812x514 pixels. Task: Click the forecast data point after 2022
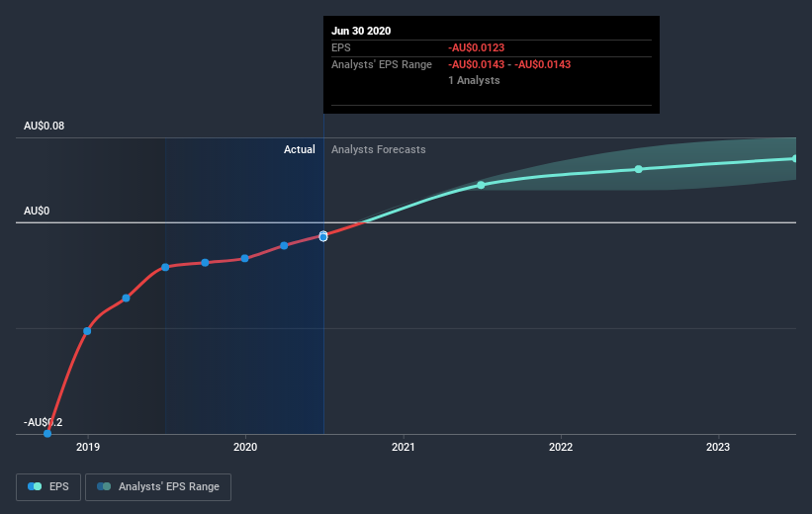click(639, 169)
